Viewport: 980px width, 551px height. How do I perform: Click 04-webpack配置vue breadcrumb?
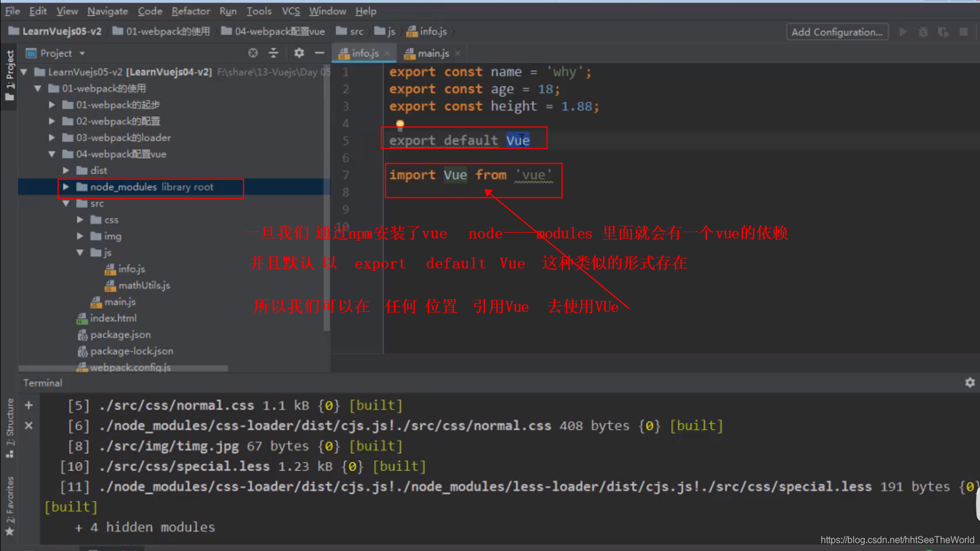tap(273, 31)
